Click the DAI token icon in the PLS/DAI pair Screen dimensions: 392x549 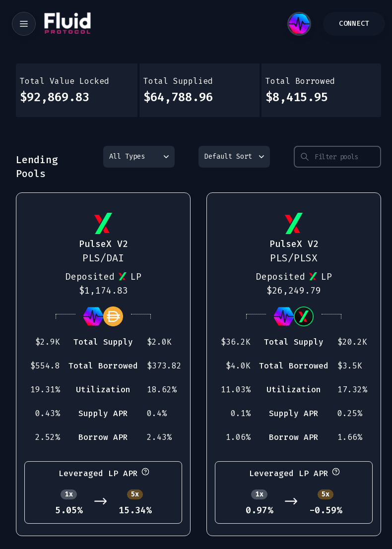point(113,316)
